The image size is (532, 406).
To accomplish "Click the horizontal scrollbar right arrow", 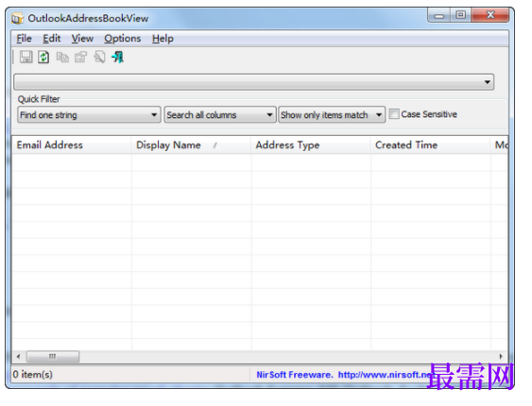I will click(501, 357).
